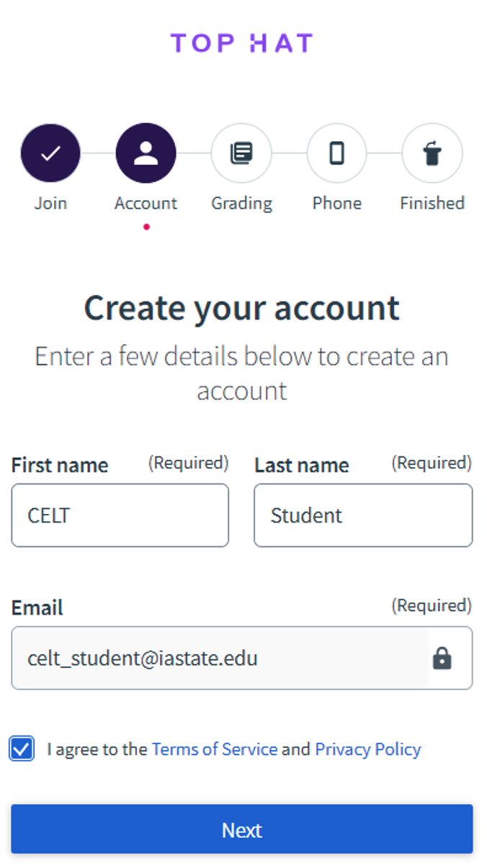487x868 pixels.
Task: Click the Phone step label
Action: (x=336, y=203)
